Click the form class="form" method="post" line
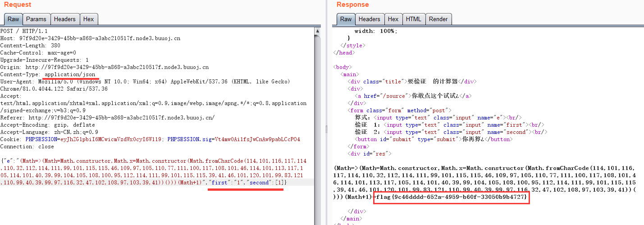Viewport: 644px width, 225px height. coord(399,110)
